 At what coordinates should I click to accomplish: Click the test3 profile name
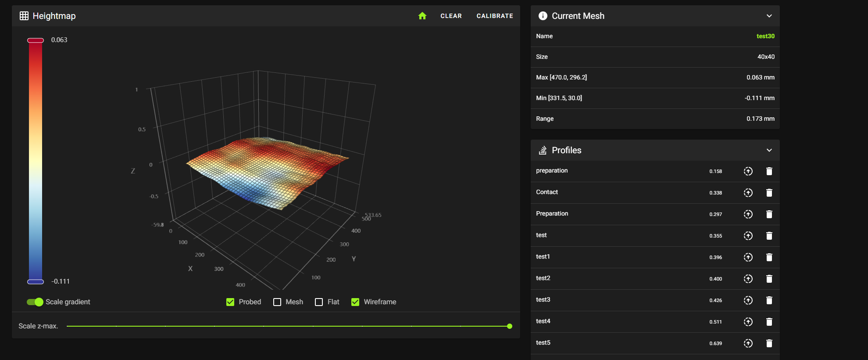(543, 299)
